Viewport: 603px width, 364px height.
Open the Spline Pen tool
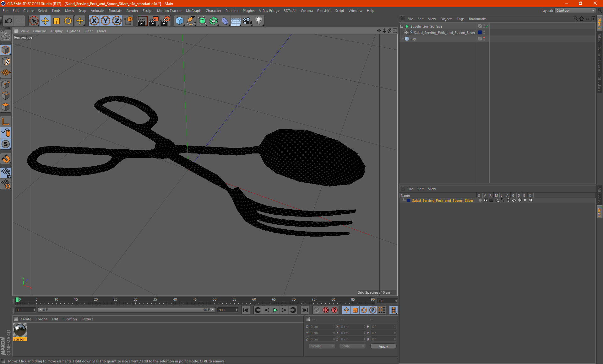pyautogui.click(x=191, y=21)
